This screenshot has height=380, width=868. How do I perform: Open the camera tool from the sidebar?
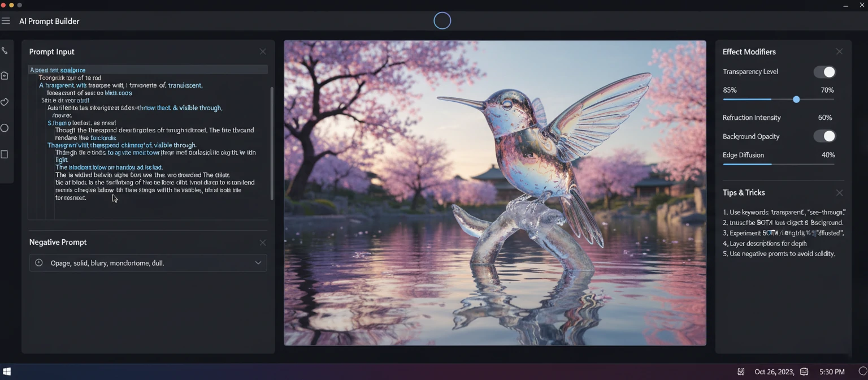[5, 75]
